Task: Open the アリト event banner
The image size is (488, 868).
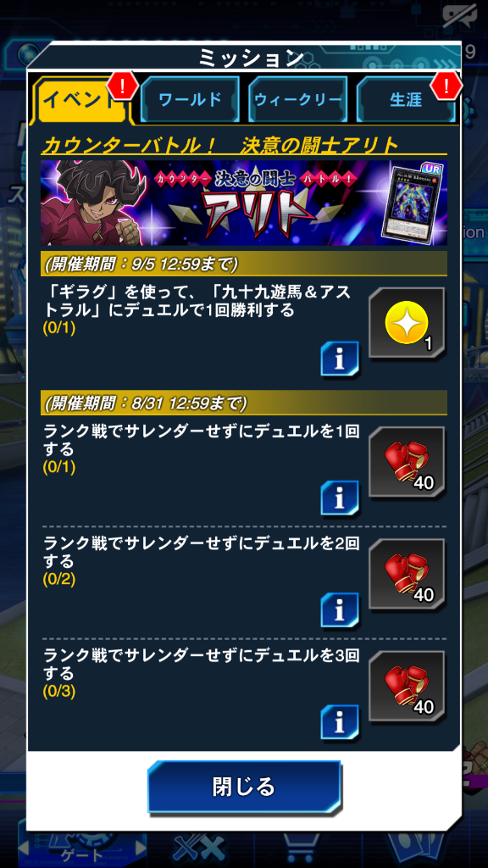Action: [243, 203]
